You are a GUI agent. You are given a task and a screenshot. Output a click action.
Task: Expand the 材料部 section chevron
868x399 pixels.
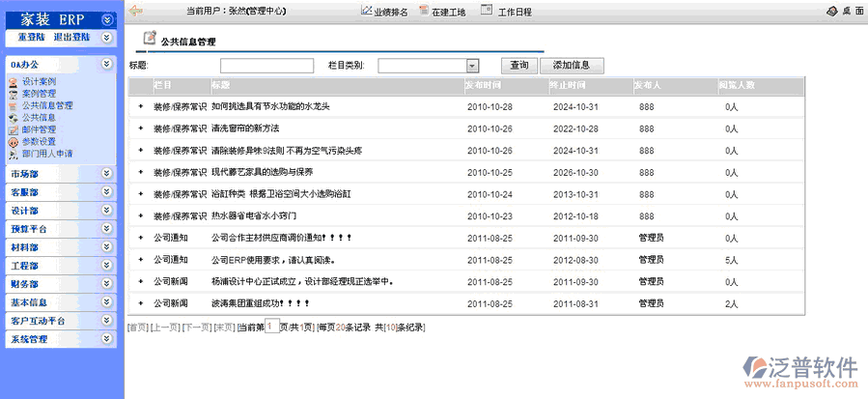coord(107,247)
